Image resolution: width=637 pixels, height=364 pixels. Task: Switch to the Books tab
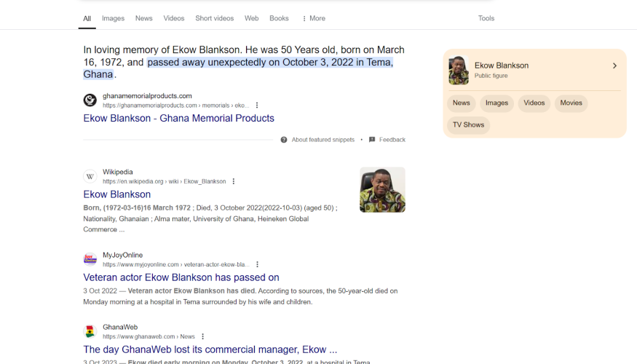[x=279, y=18]
